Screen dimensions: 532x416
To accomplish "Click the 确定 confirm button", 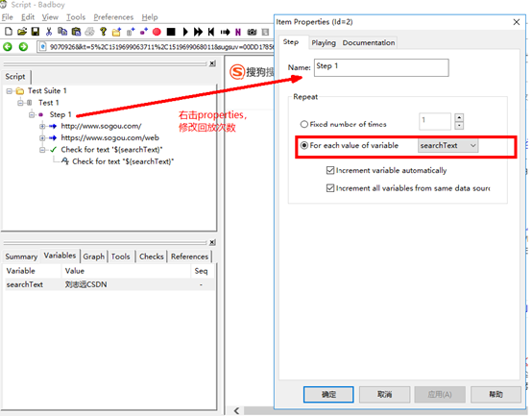I will click(328, 394).
